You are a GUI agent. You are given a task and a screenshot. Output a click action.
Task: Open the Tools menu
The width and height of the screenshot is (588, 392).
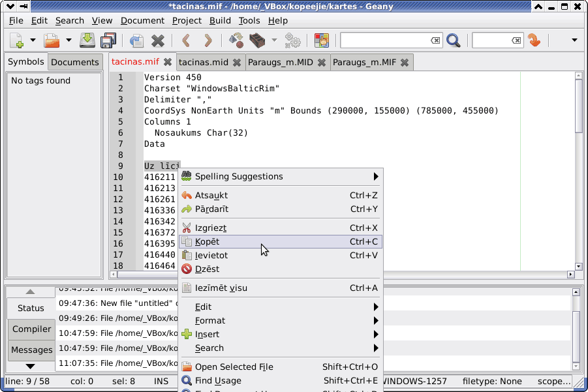(249, 21)
